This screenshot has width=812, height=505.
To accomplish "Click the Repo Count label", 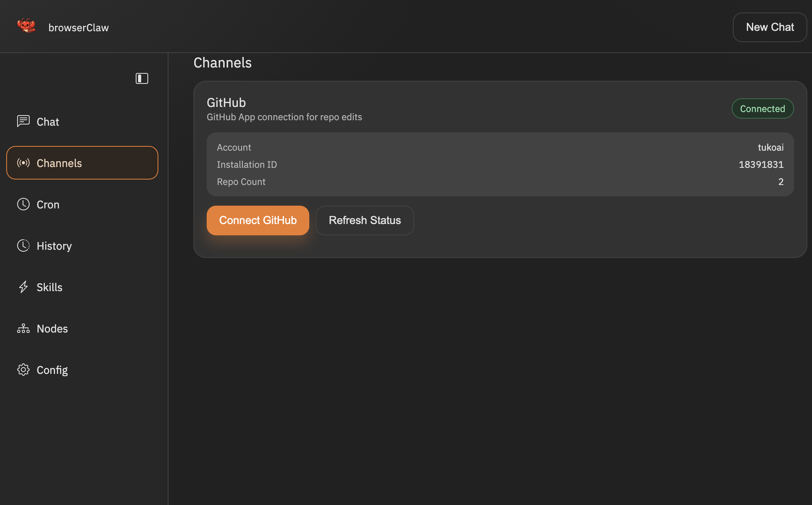I will pyautogui.click(x=241, y=181).
